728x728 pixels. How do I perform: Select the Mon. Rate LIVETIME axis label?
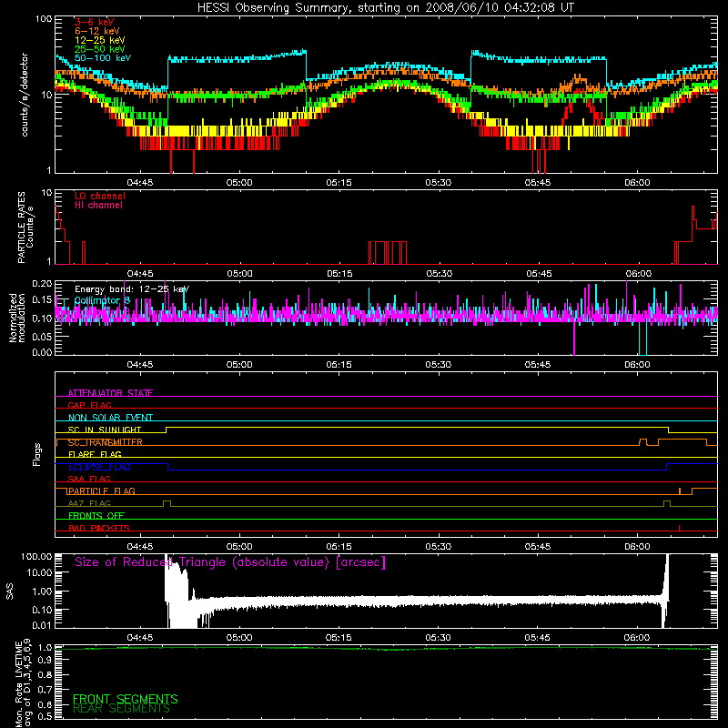pos(23,682)
